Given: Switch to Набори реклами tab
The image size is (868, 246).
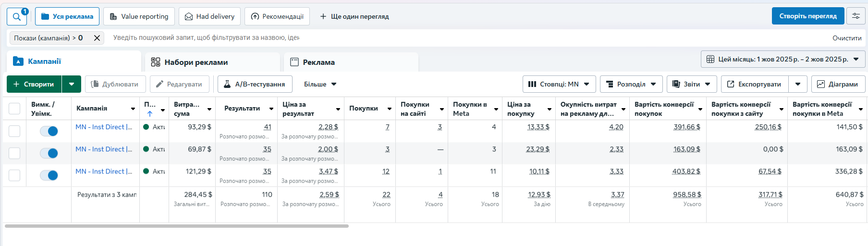Looking at the screenshot, I should [212, 62].
